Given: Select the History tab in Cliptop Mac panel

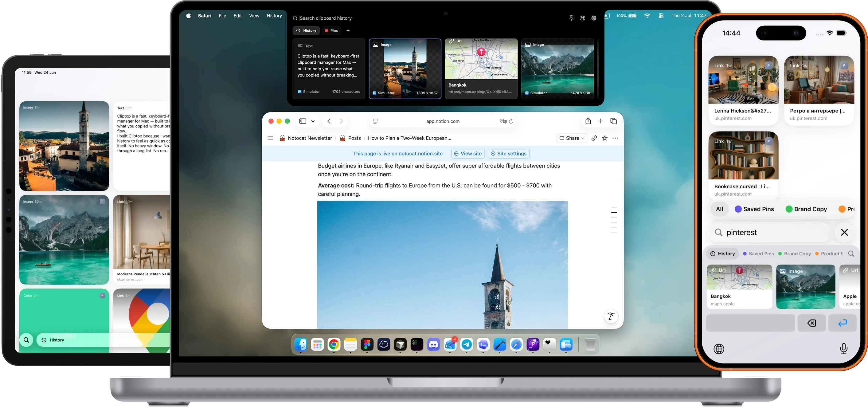Looking at the screenshot, I should coord(306,31).
